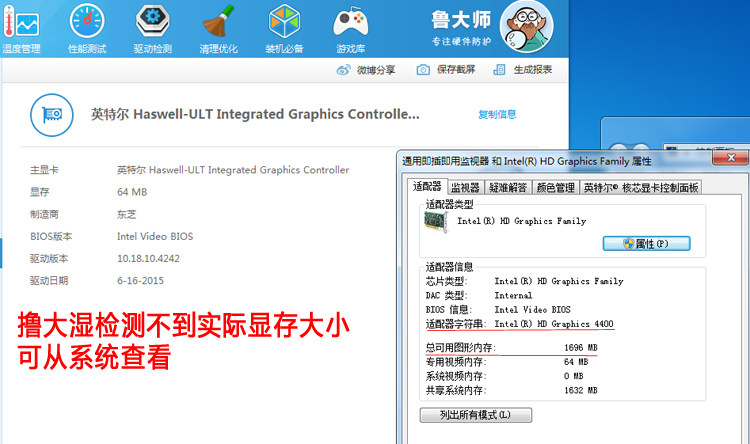Click 共享系统内存 value 1632 MB
750x444 pixels.
(x=581, y=390)
